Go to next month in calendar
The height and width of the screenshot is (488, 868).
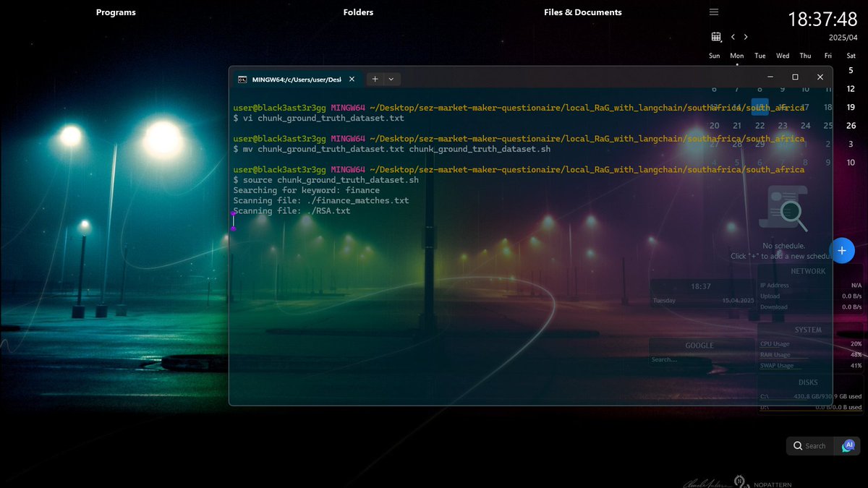pyautogui.click(x=746, y=37)
